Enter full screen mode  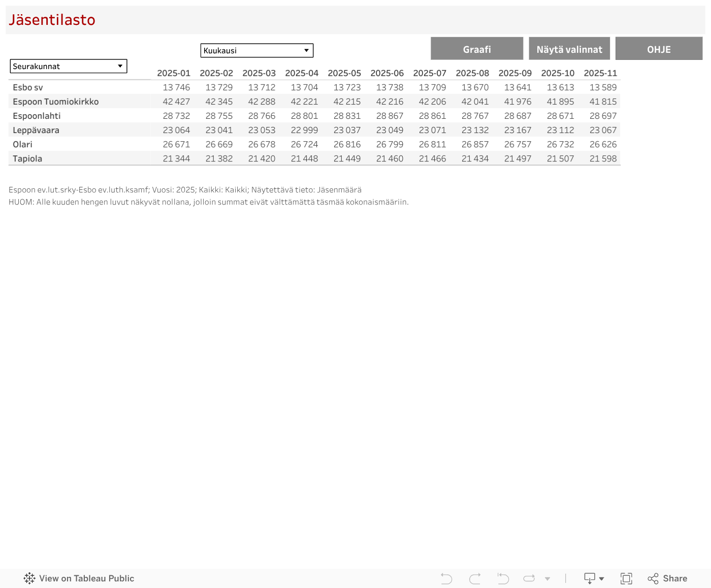[626, 578]
